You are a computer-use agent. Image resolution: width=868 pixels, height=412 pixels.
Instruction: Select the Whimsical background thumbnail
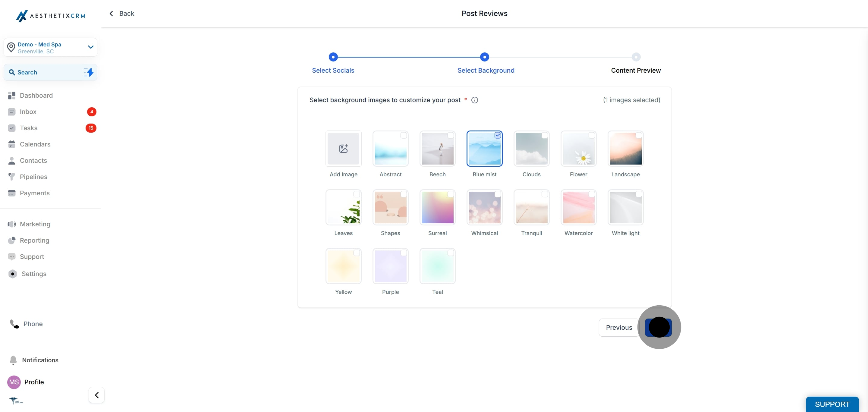point(485,208)
